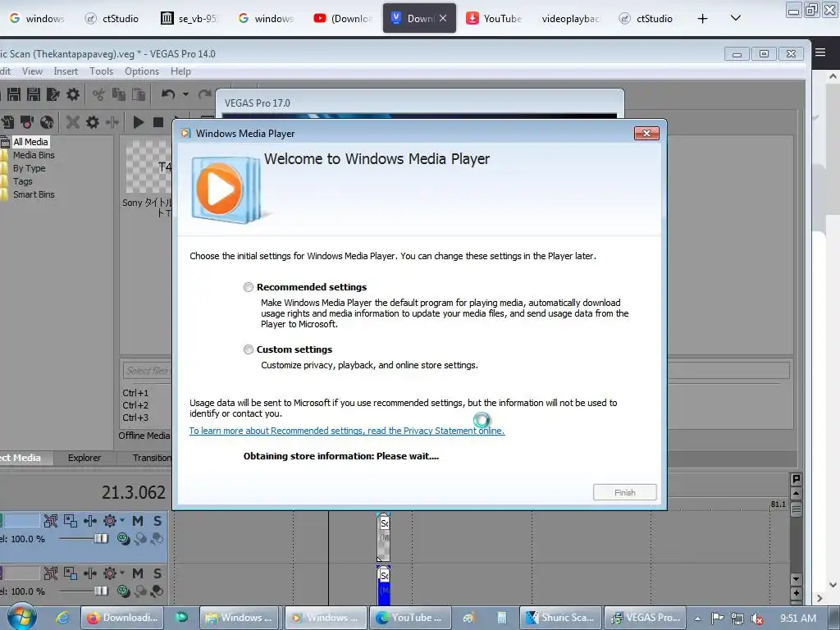The height and width of the screenshot is (630, 840).
Task: Click the Remove Selected Media X icon
Action: pyautogui.click(x=73, y=123)
